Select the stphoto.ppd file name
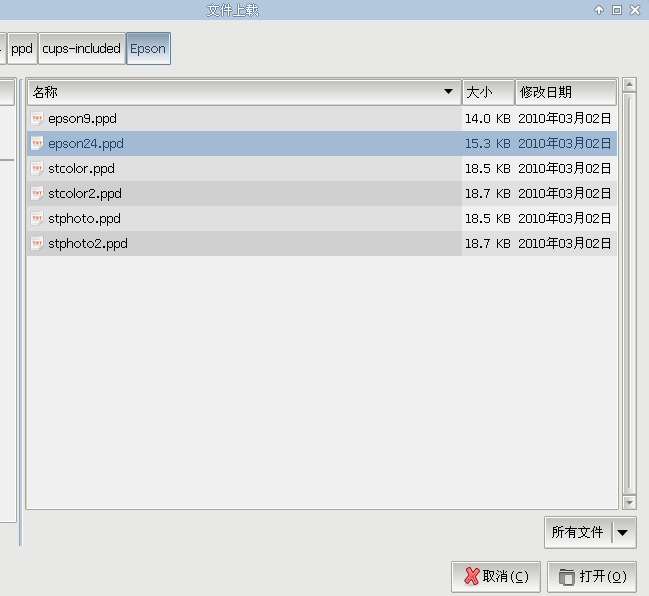The image size is (649, 596). point(84,219)
